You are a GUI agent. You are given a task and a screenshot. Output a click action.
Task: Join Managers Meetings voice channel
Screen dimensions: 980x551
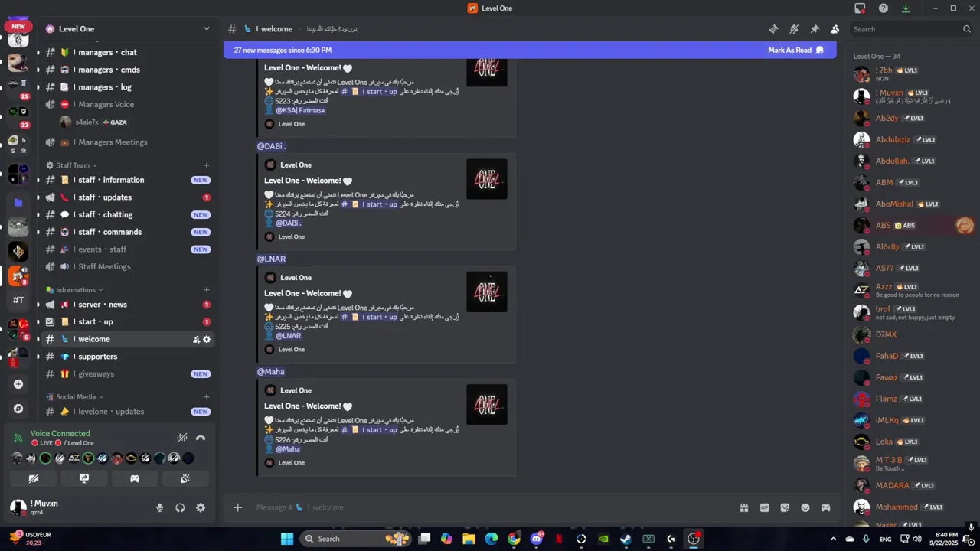[127, 142]
